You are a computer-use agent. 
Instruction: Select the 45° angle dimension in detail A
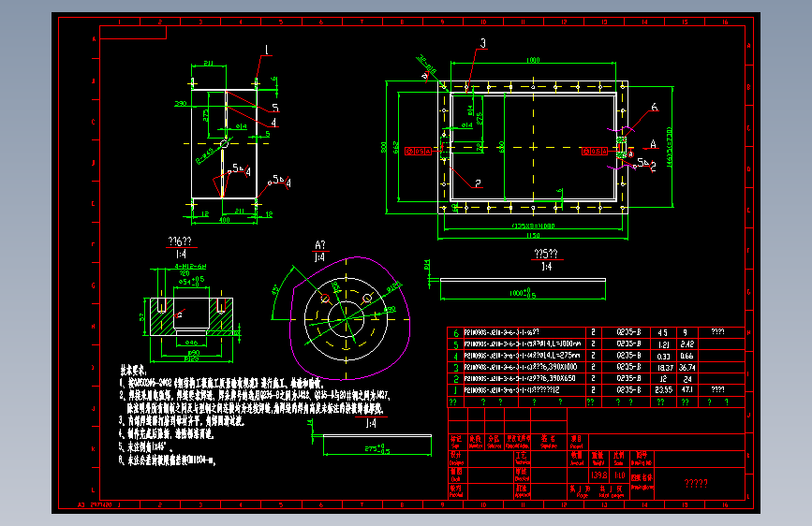coord(276,289)
